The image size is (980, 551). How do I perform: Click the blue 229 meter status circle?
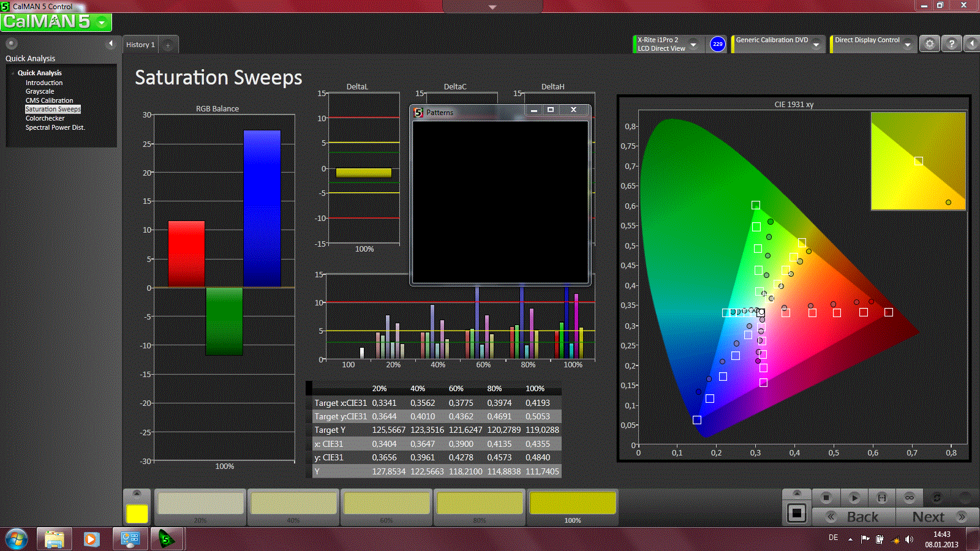coord(717,44)
